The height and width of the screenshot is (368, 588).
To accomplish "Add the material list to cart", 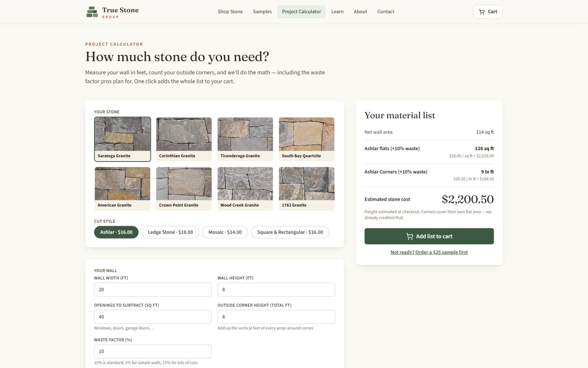I will [x=429, y=236].
